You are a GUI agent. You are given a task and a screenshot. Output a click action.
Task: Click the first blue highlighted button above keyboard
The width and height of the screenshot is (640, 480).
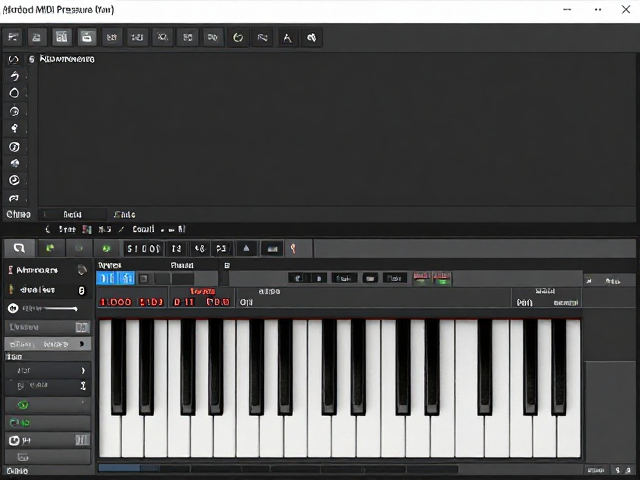click(107, 279)
